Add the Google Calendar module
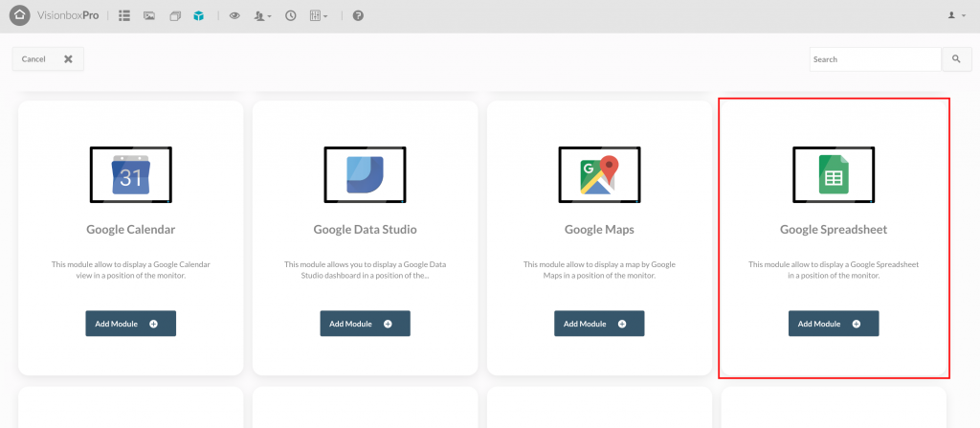Viewport: 980px width, 428px height. point(130,324)
